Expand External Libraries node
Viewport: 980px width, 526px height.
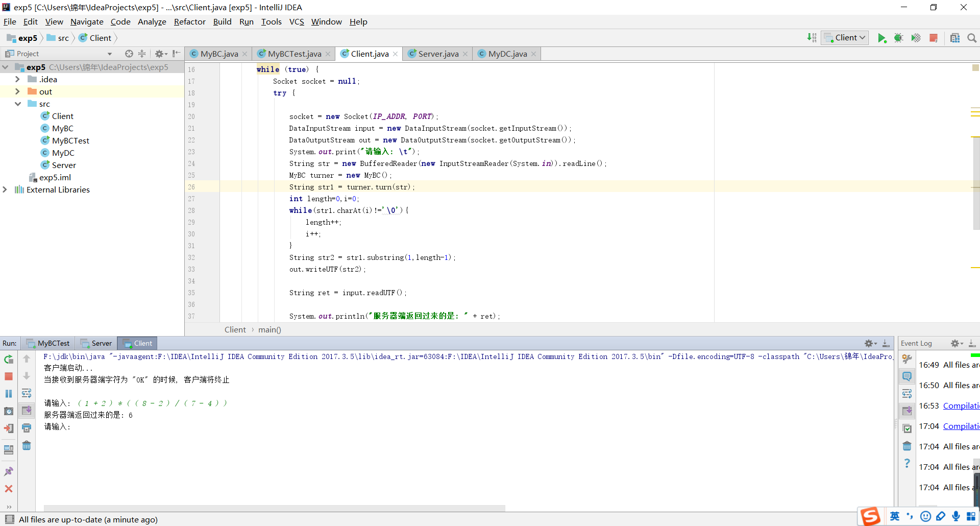pyautogui.click(x=5, y=189)
